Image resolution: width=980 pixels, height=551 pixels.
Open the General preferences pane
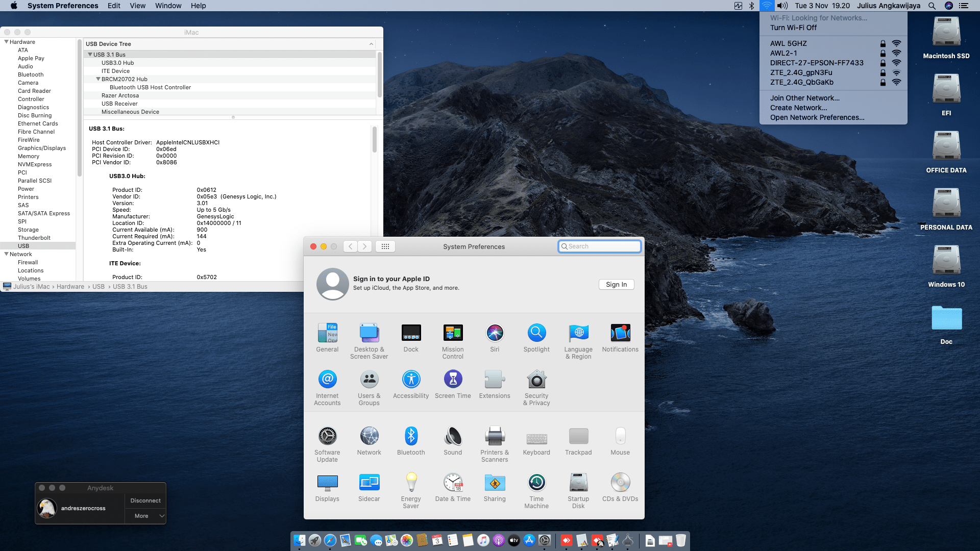327,338
